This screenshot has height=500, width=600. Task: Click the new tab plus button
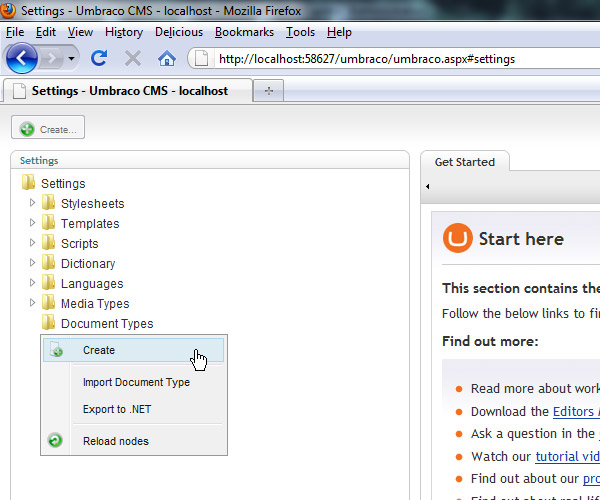pos(269,91)
